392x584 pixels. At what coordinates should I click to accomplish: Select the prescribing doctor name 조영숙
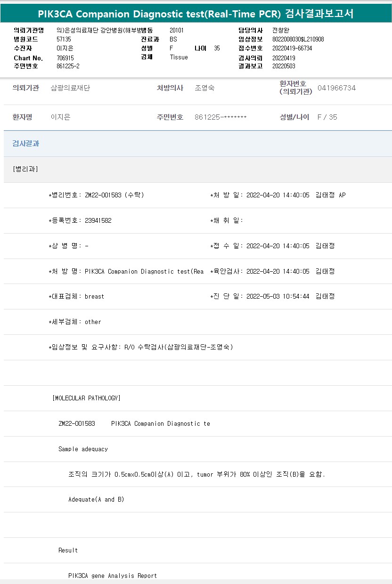pos(204,88)
